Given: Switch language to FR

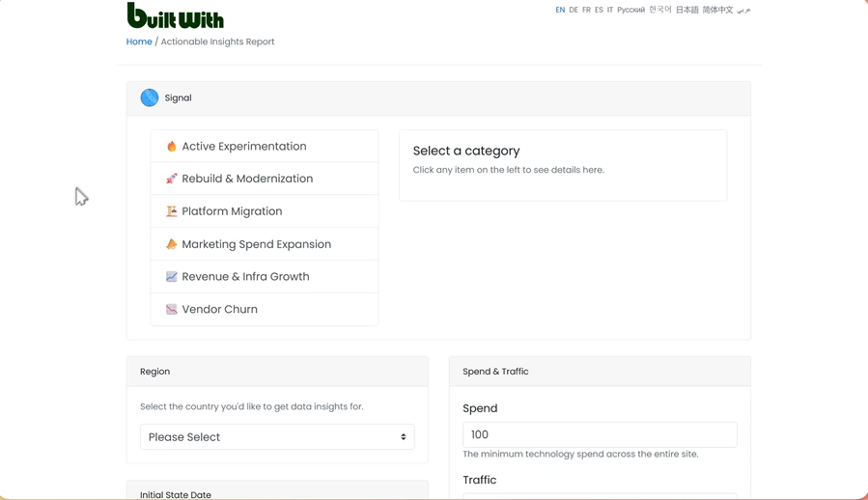Looking at the screenshot, I should (586, 10).
